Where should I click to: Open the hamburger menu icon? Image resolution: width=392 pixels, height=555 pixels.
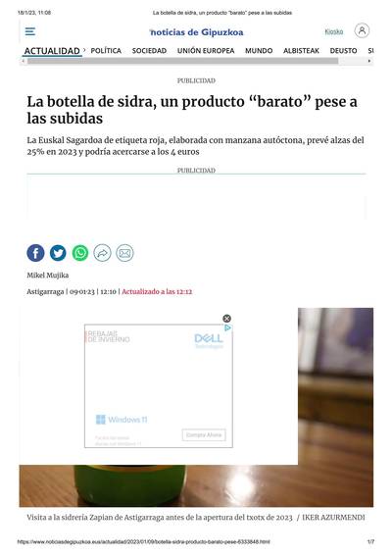30,31
